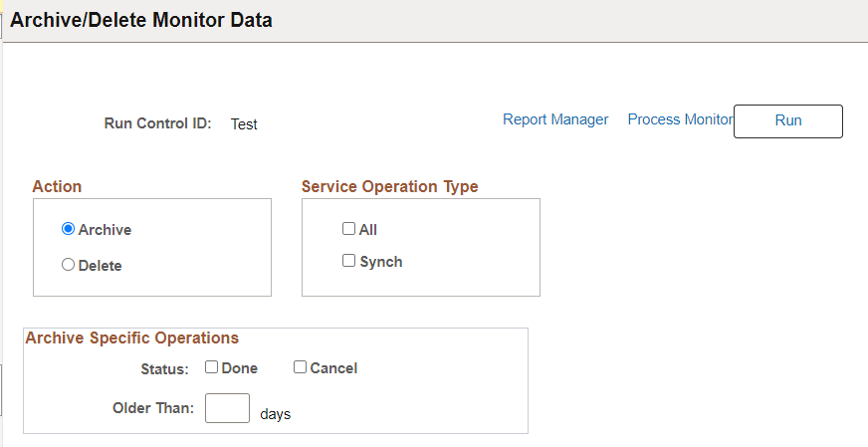Click the Archive/Delete Monitor Data page title
This screenshot has width=868, height=447.
pyautogui.click(x=140, y=20)
